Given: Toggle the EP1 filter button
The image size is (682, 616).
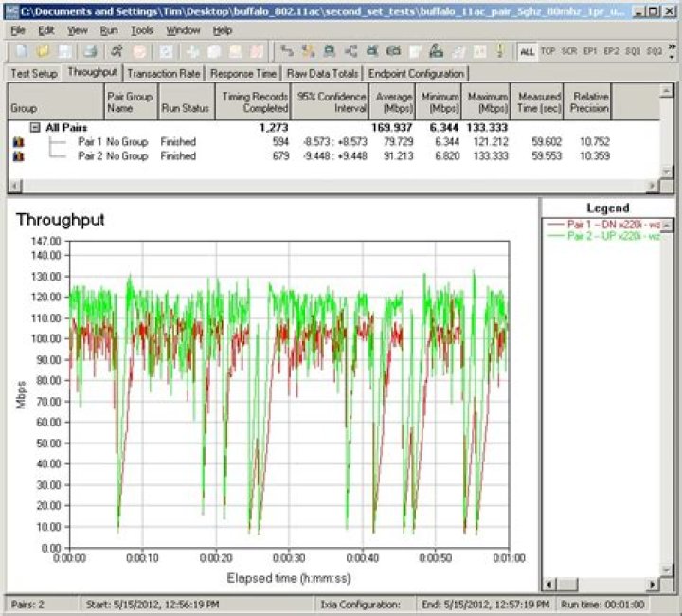Looking at the screenshot, I should [x=590, y=51].
